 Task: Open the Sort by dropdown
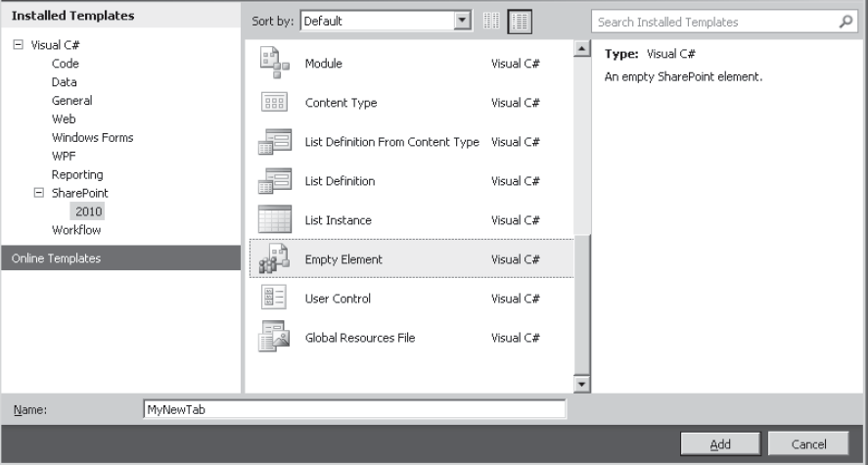click(463, 22)
